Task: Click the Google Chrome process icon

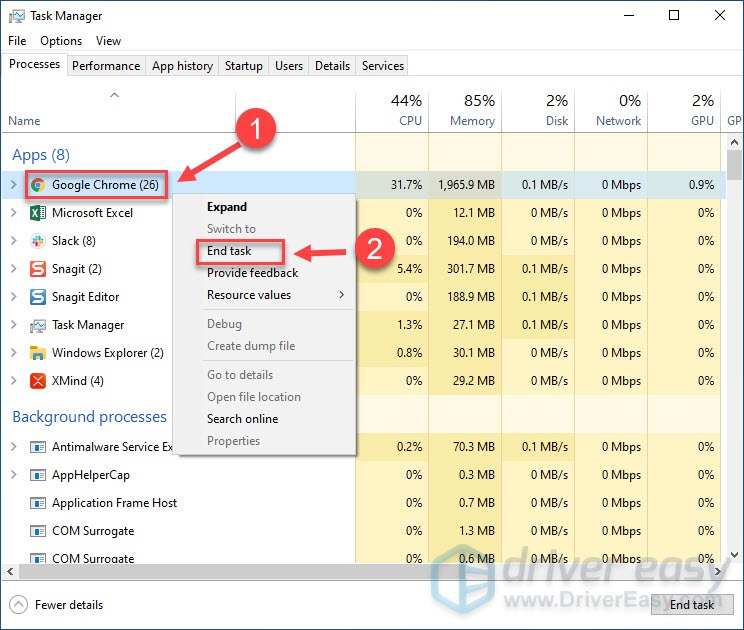Action: (x=38, y=185)
